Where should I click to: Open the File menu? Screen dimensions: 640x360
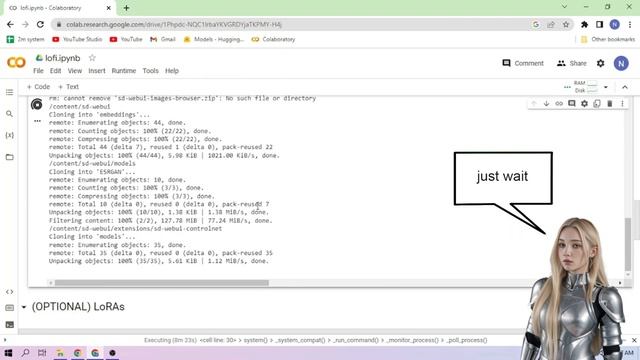point(38,71)
